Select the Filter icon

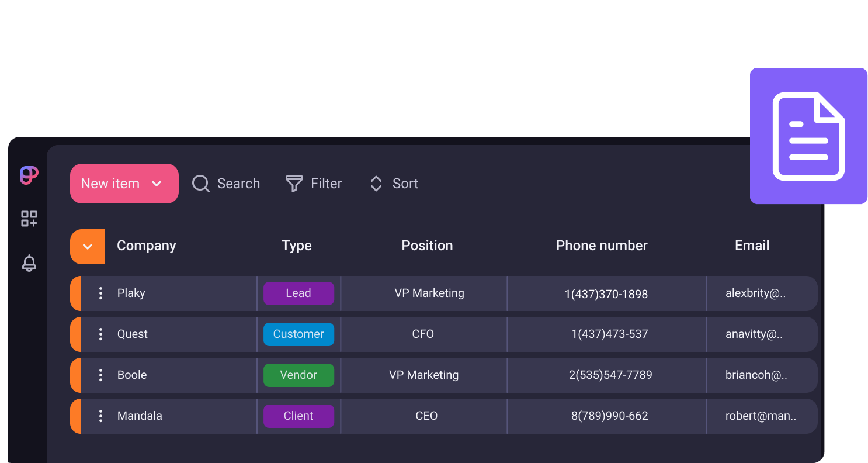293,183
